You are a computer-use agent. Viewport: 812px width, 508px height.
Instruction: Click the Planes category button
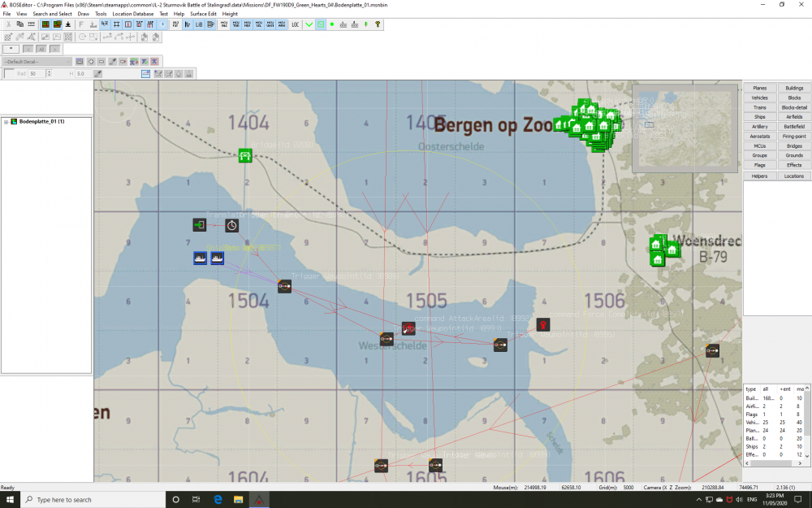pos(760,88)
